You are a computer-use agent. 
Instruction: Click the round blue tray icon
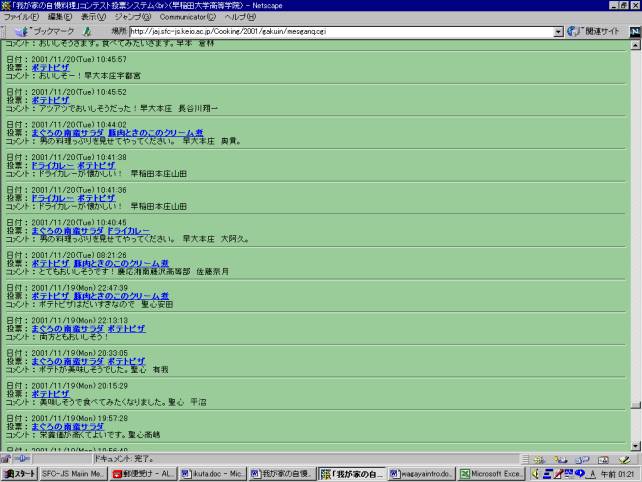[x=580, y=474]
